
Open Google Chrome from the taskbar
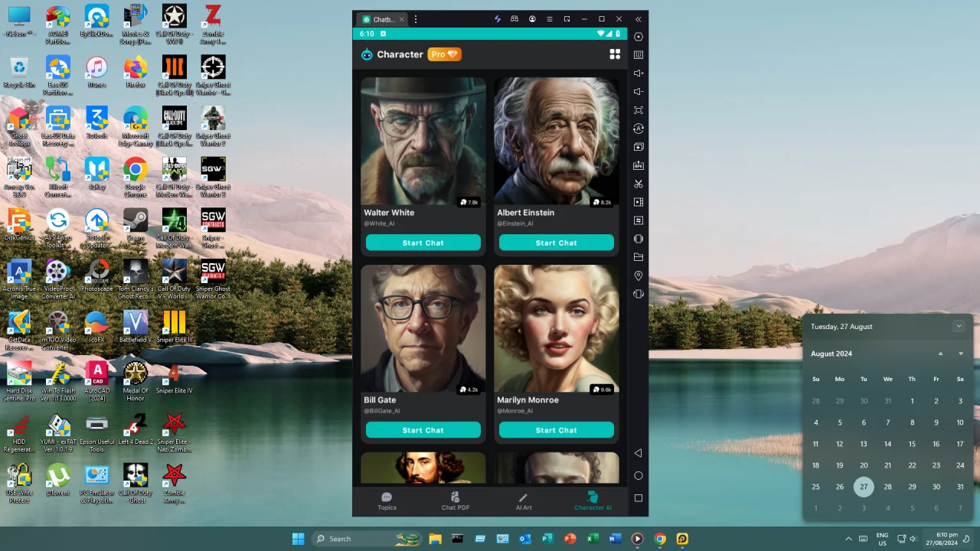tap(659, 539)
